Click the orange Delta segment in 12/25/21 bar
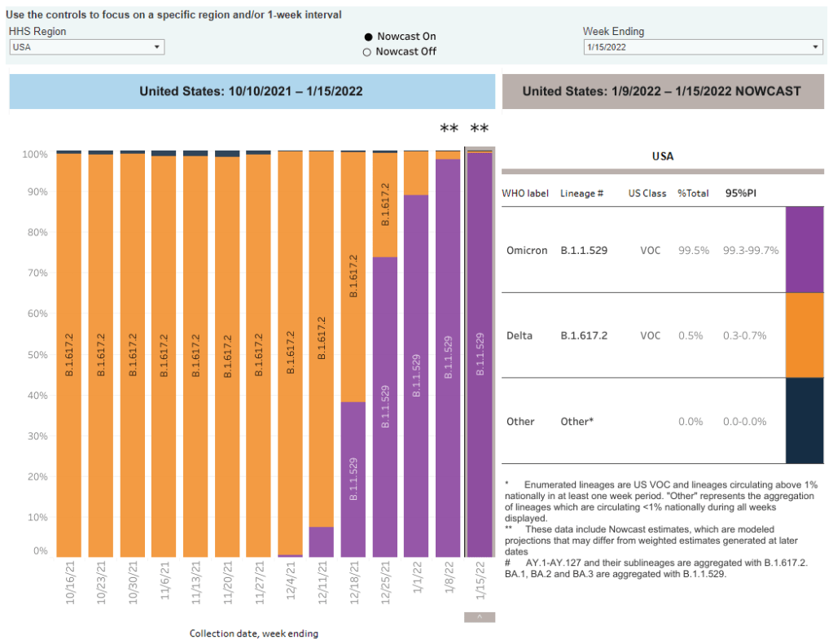This screenshot has width=833, height=644. coord(385,204)
